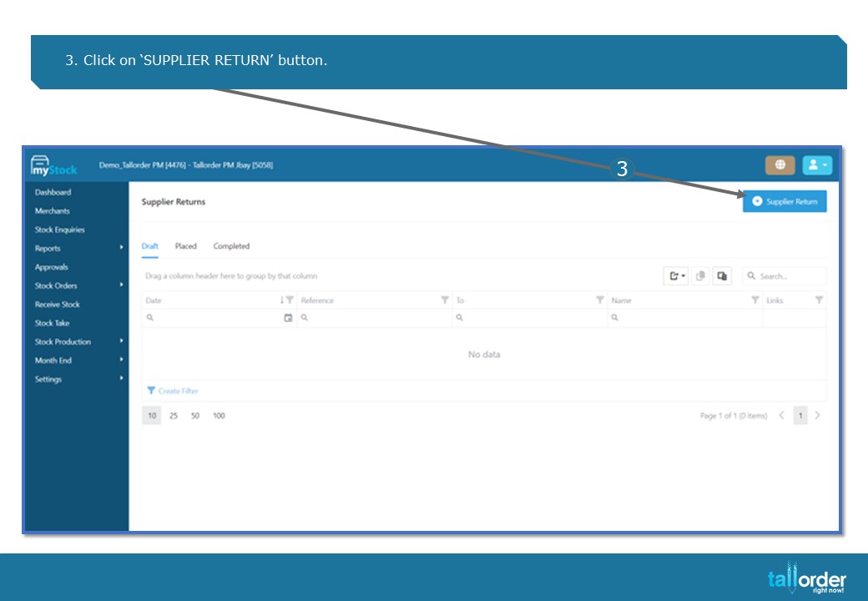This screenshot has height=601, width=868.
Task: Go to next page arrow
Action: click(x=817, y=415)
